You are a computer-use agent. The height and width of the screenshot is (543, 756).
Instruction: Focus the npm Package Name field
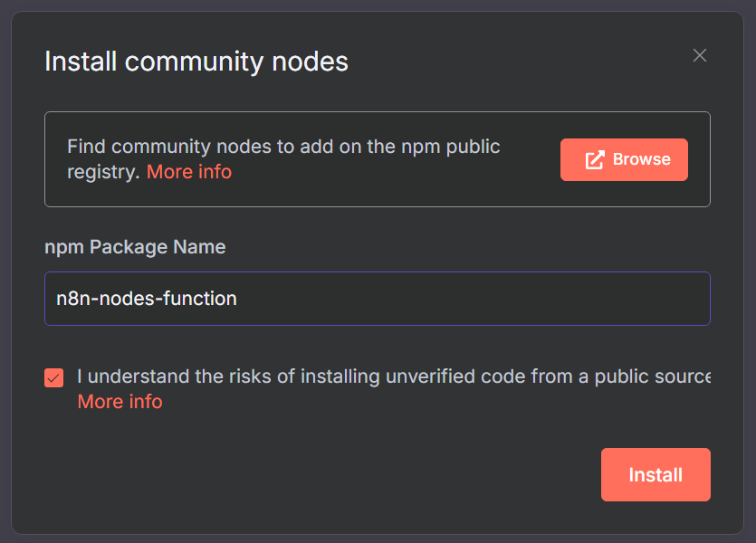click(378, 299)
